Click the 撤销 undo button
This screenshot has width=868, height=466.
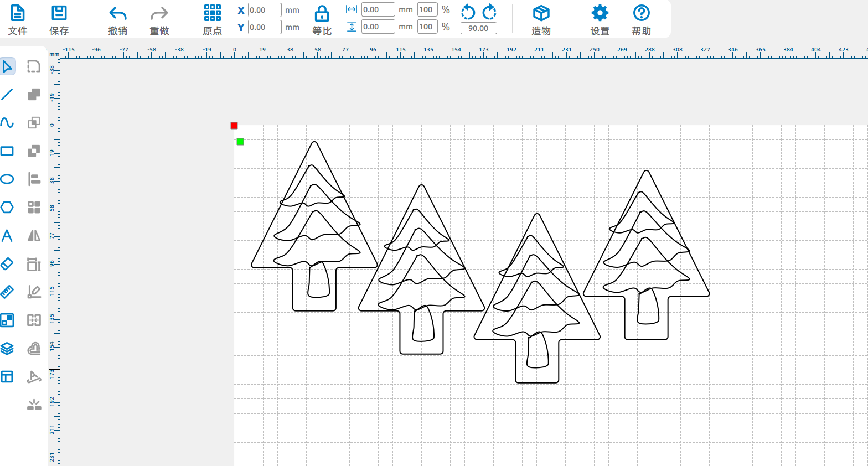(117, 20)
